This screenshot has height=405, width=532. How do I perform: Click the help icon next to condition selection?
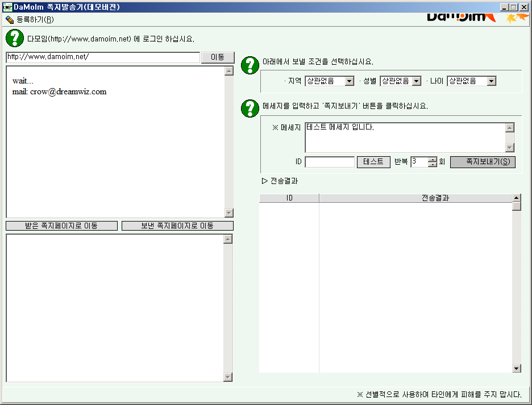click(250, 65)
